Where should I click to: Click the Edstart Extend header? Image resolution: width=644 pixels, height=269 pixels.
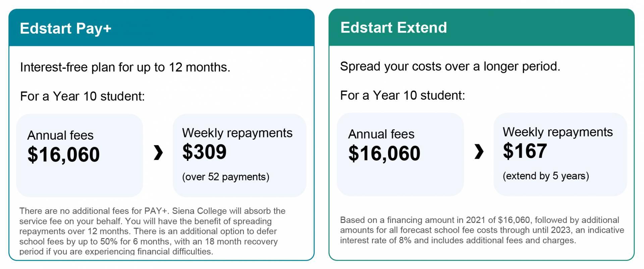pos(481,28)
